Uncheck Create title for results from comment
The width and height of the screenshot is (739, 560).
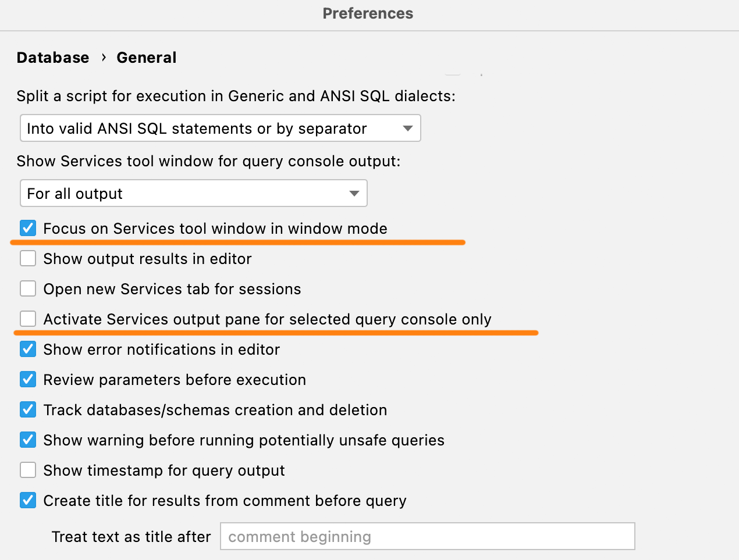point(28,500)
